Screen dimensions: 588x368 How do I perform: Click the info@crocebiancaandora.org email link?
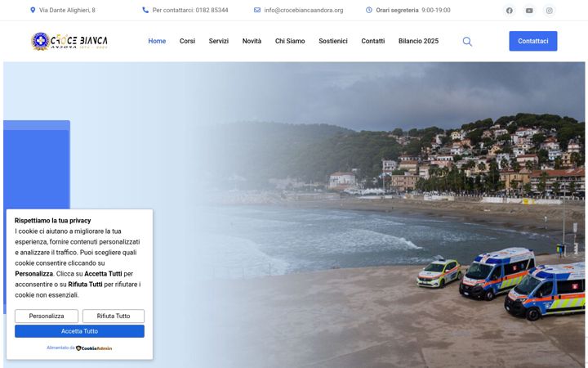(x=303, y=10)
